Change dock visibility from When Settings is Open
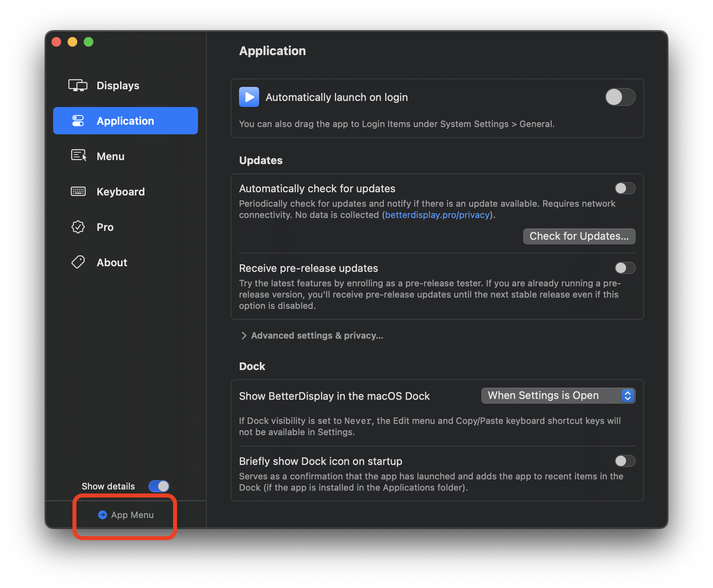Image resolution: width=713 pixels, height=588 pixels. pos(558,395)
